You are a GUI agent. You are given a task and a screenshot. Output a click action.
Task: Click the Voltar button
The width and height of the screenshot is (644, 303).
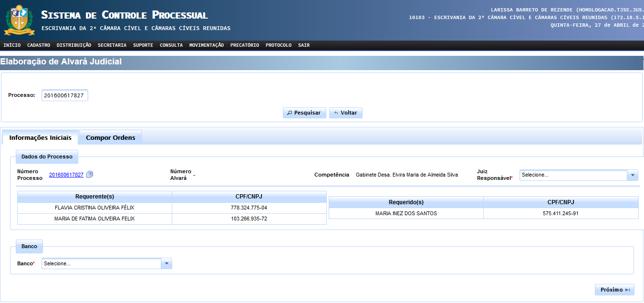(x=346, y=113)
